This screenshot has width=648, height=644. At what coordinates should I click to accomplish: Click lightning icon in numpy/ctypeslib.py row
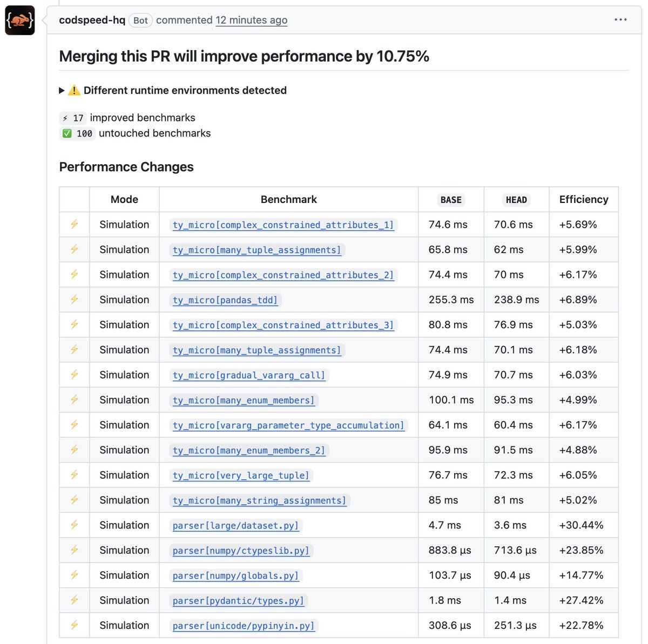click(x=75, y=550)
